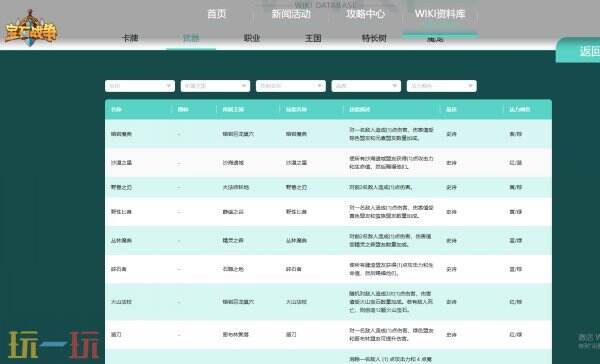Expand the 所属王国 filter dropdown
The height and width of the screenshot is (364, 600).
[x=215, y=86]
